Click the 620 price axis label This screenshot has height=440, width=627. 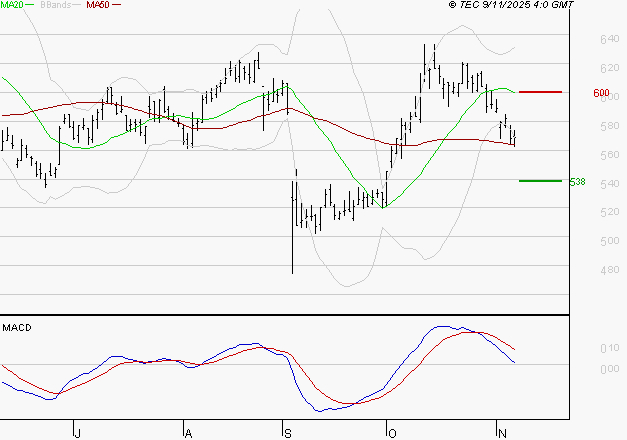point(610,68)
